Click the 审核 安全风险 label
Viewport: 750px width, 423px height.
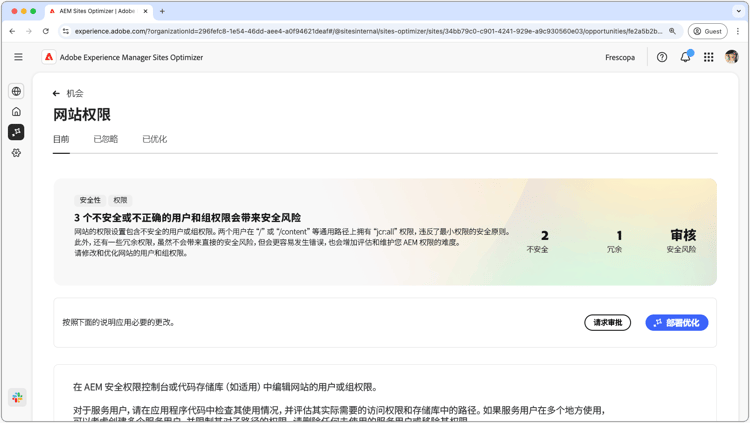pyautogui.click(x=682, y=241)
